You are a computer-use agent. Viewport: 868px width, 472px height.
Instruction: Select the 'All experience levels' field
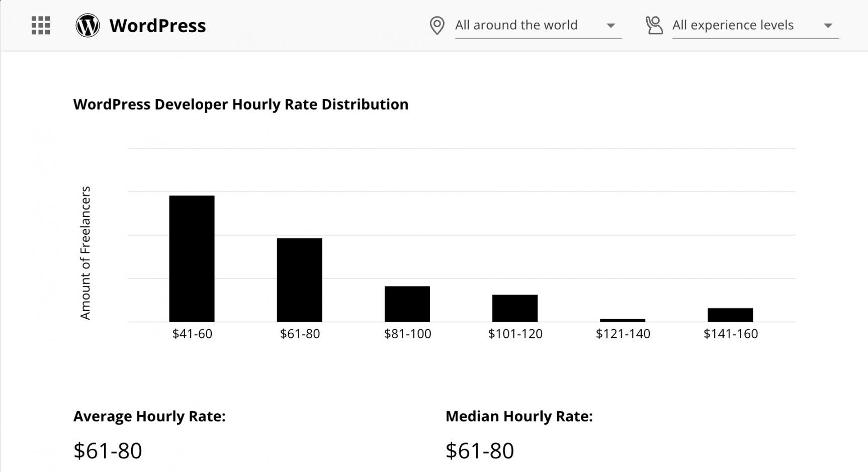point(733,25)
